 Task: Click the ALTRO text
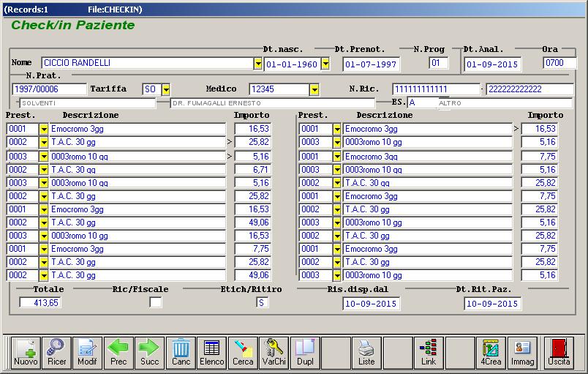450,103
